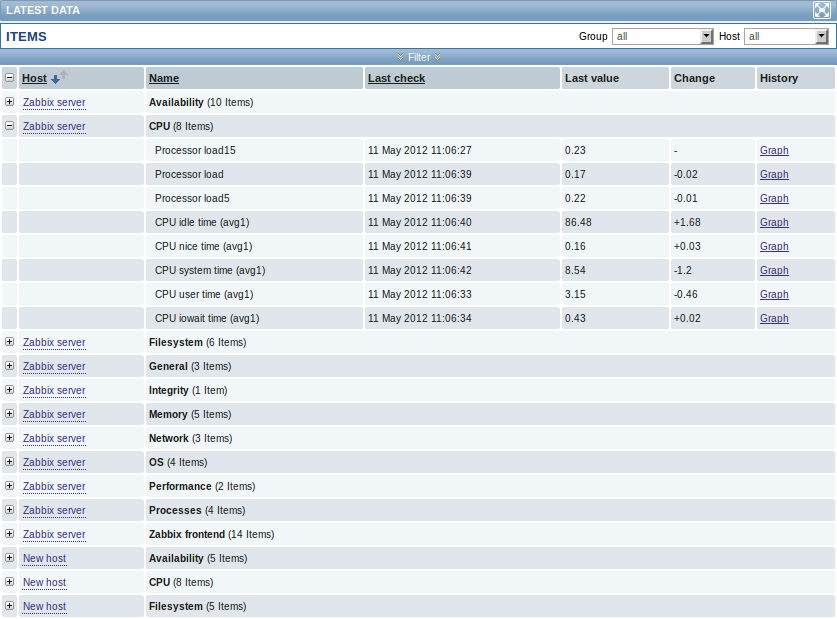Click 'Zabbix frontend (14 Items)' group label
The height and width of the screenshot is (619, 837).
211,535
